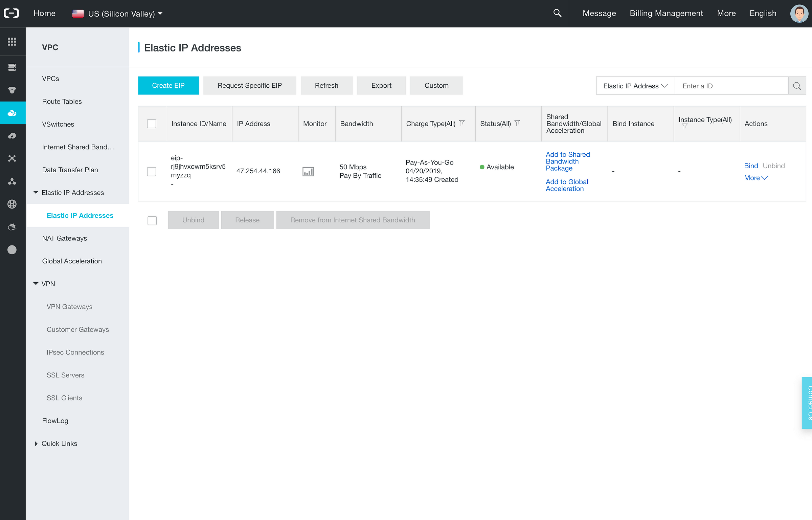Click the cloud upload sidebar icon
This screenshot has width=812, height=520.
point(13,136)
